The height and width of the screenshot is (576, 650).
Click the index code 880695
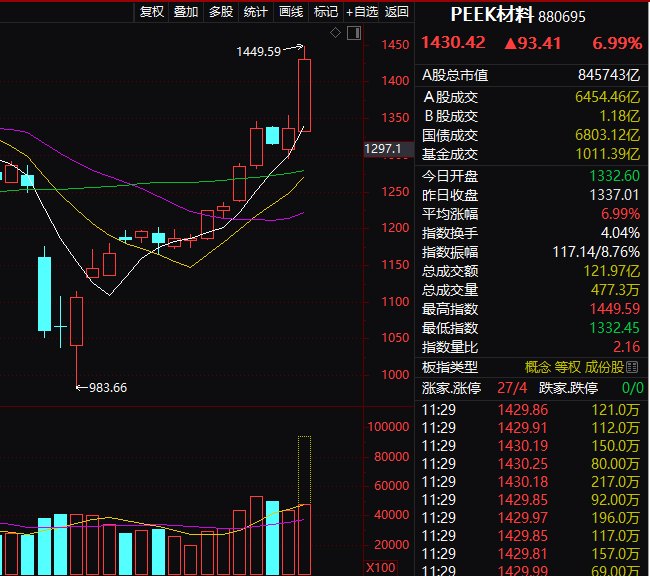tap(562, 17)
